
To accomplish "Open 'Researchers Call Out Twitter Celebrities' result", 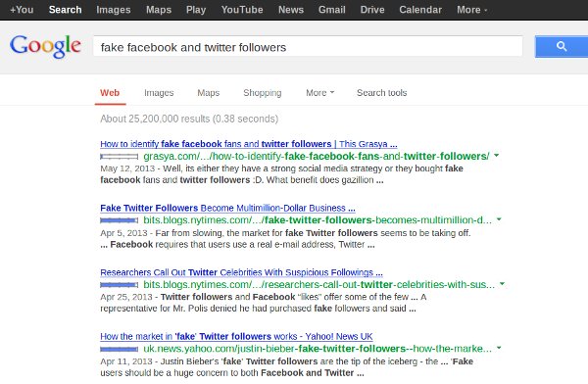I will pos(241,272).
